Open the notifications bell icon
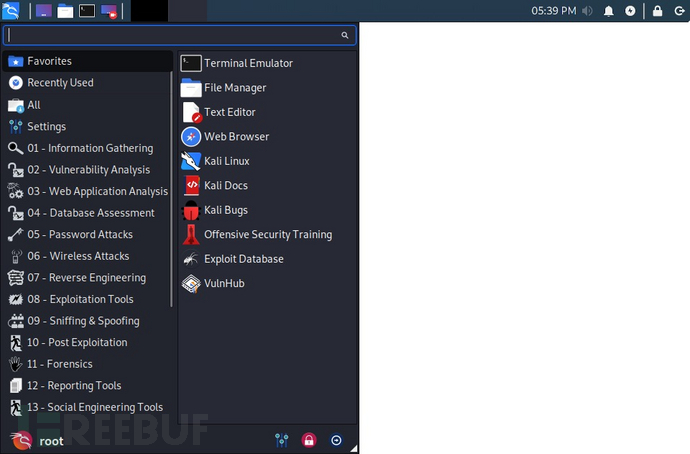The height and width of the screenshot is (454, 690). click(609, 11)
